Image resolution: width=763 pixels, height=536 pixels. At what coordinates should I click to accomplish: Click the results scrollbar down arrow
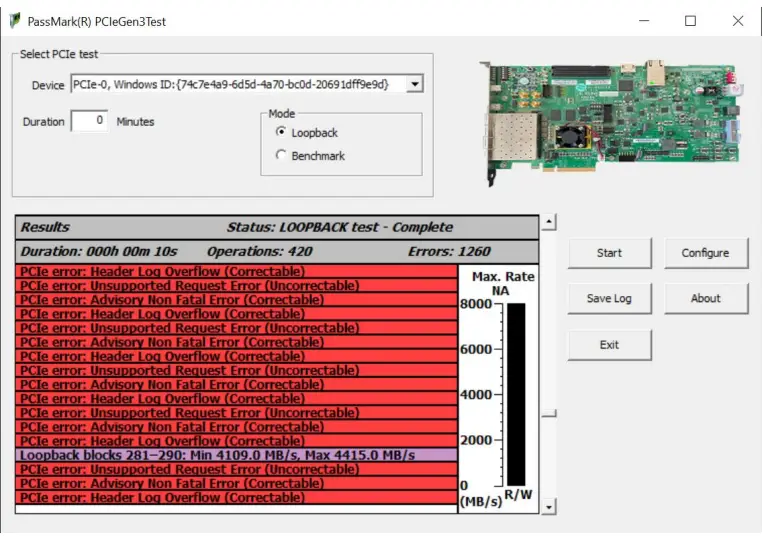(x=549, y=507)
